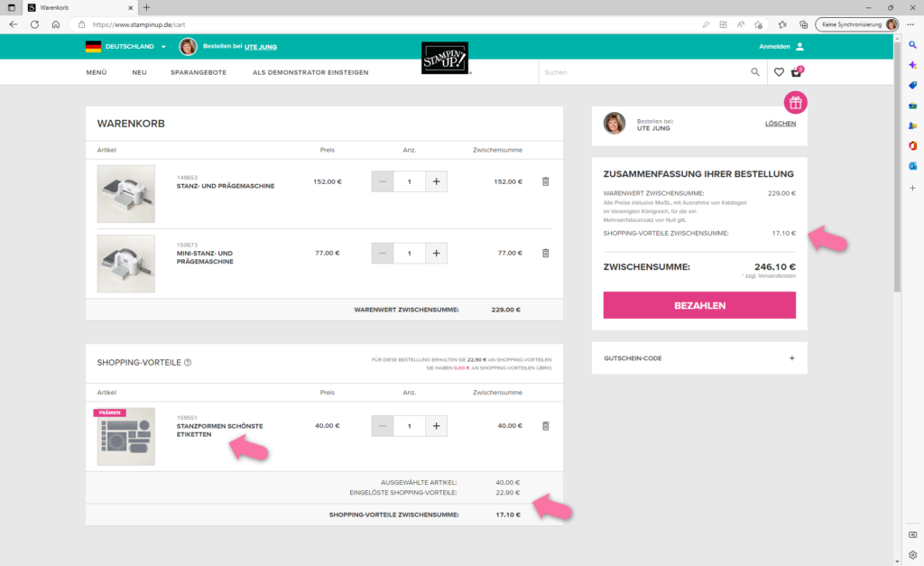The image size is (924, 566).
Task: Click quantity field of Stanzformen Schönste Etiketten
Action: tap(410, 426)
